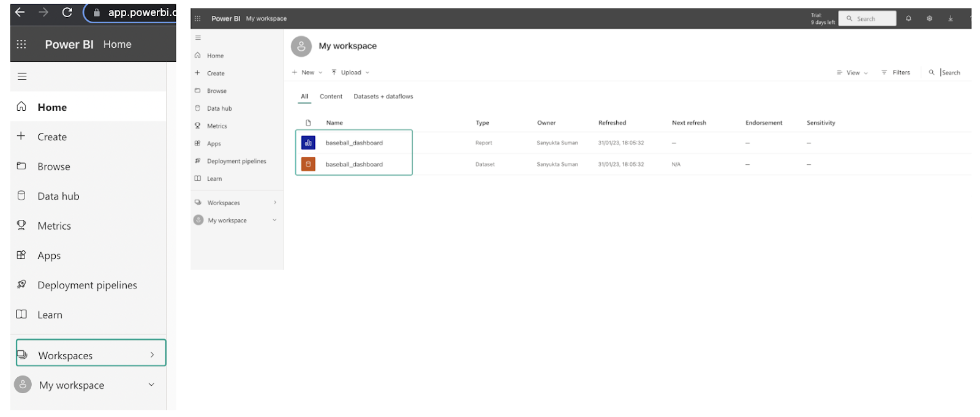Select Create in the small workspace sidebar
980x417 pixels.
[237, 73]
